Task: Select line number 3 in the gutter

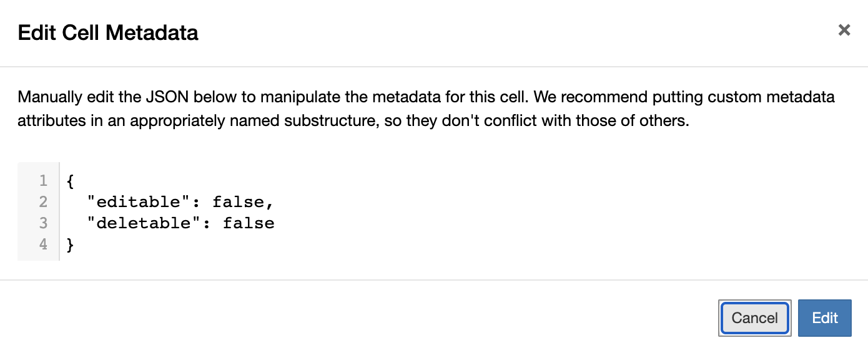Action: click(x=43, y=223)
